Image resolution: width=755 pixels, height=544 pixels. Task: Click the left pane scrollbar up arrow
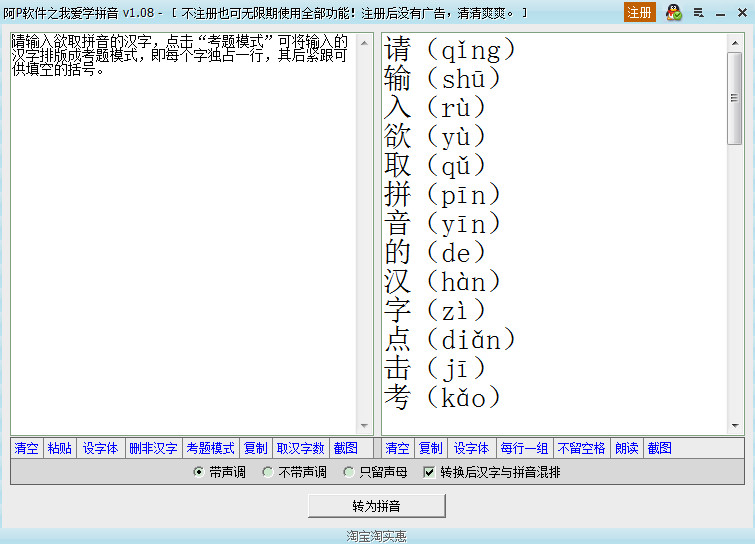click(x=364, y=43)
